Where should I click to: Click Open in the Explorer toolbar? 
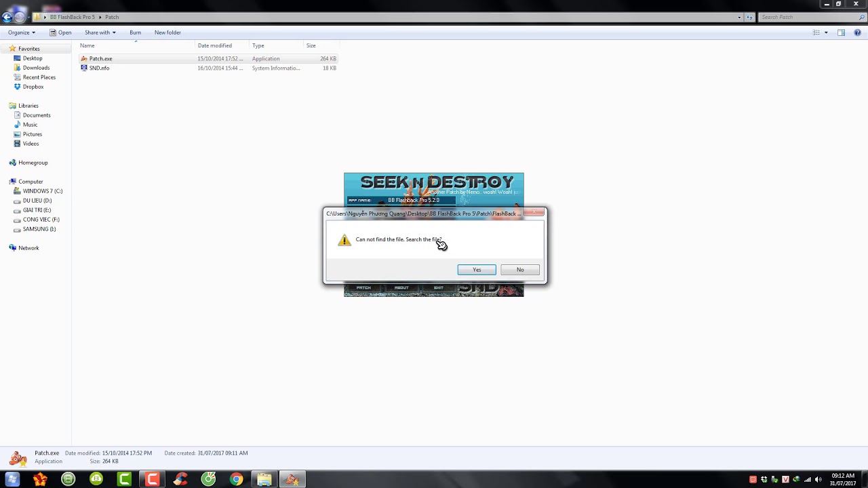click(60, 33)
